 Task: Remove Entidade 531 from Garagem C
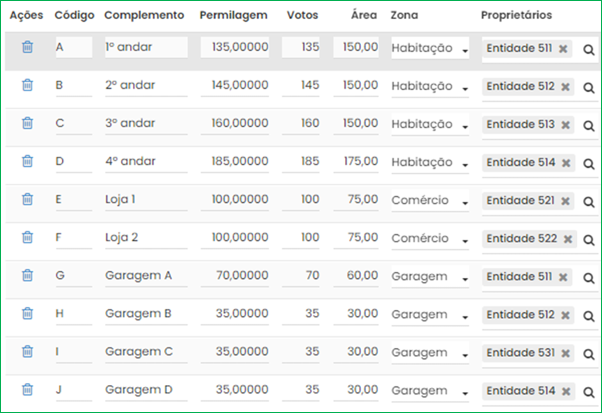point(565,353)
